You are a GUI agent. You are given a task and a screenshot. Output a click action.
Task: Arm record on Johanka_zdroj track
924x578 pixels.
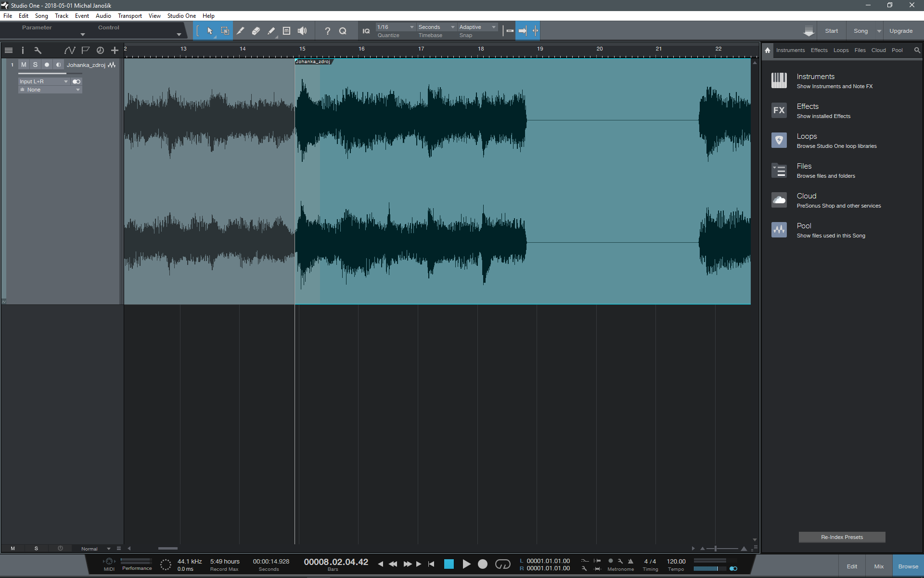coord(47,65)
